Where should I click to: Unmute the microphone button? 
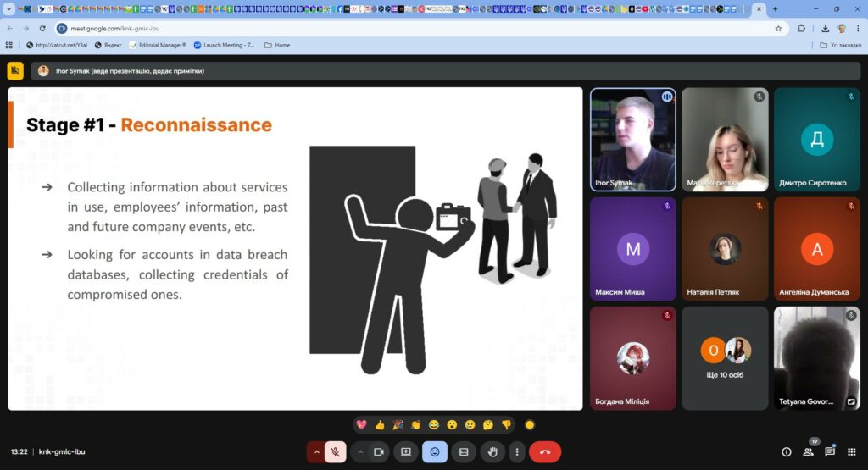pos(335,452)
